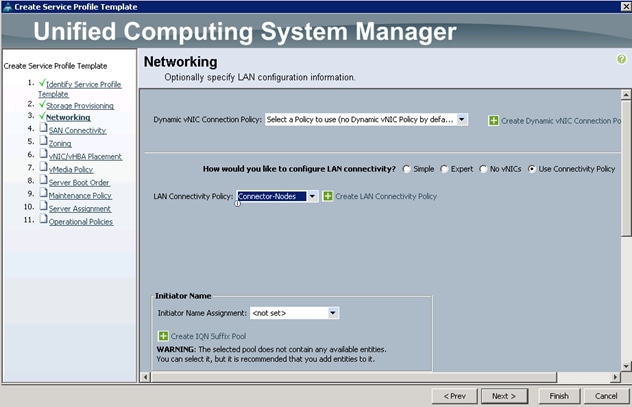Click the green checkmark beside Identify Service Profile Template
The image size is (632, 407).
[42, 83]
